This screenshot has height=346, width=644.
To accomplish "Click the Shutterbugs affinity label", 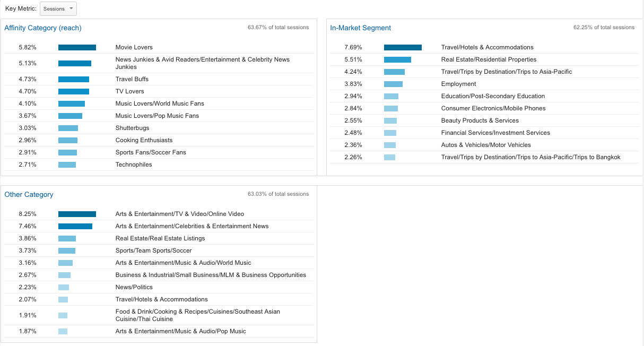I will tap(132, 128).
